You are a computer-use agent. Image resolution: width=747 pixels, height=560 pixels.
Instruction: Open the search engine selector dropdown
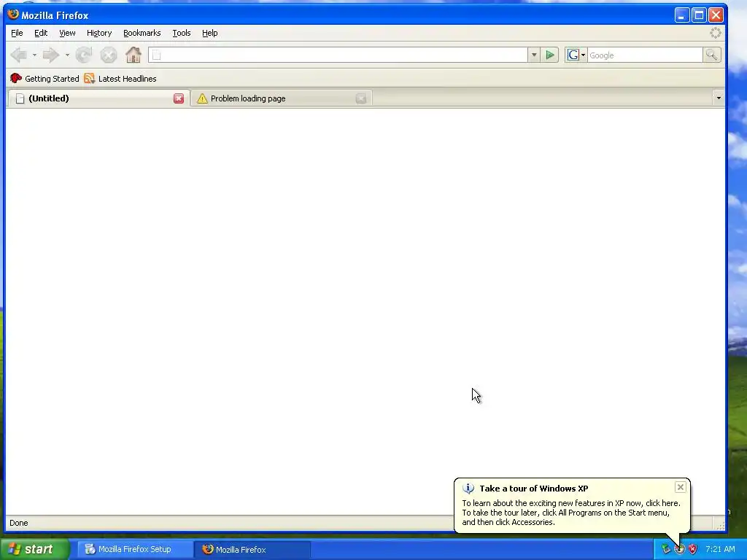pos(583,55)
